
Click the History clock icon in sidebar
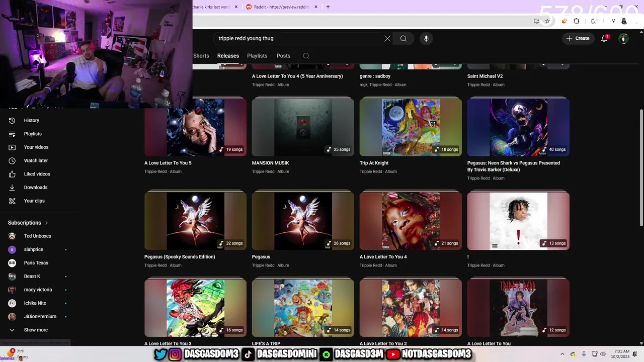[x=12, y=120]
